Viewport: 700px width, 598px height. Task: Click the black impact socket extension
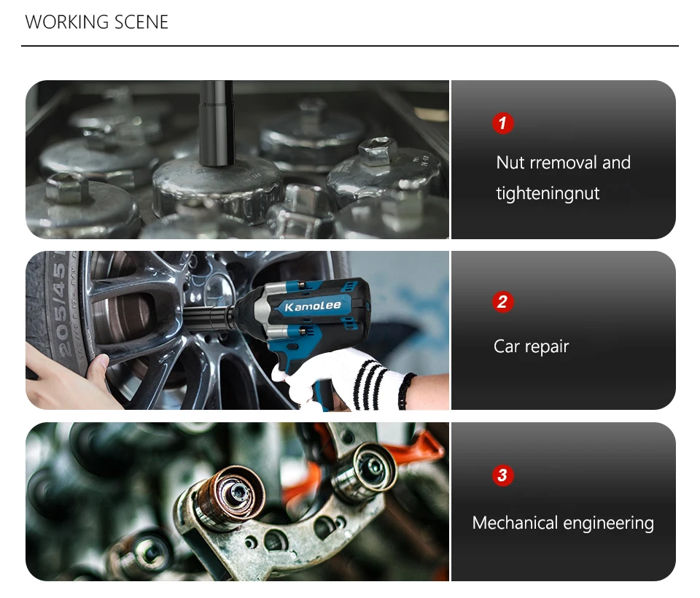(x=217, y=123)
